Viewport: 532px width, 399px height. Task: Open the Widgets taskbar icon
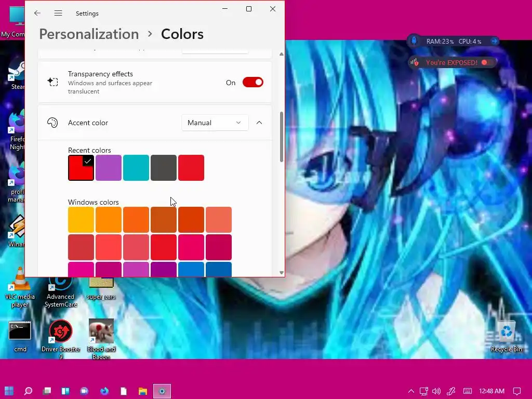(x=65, y=391)
